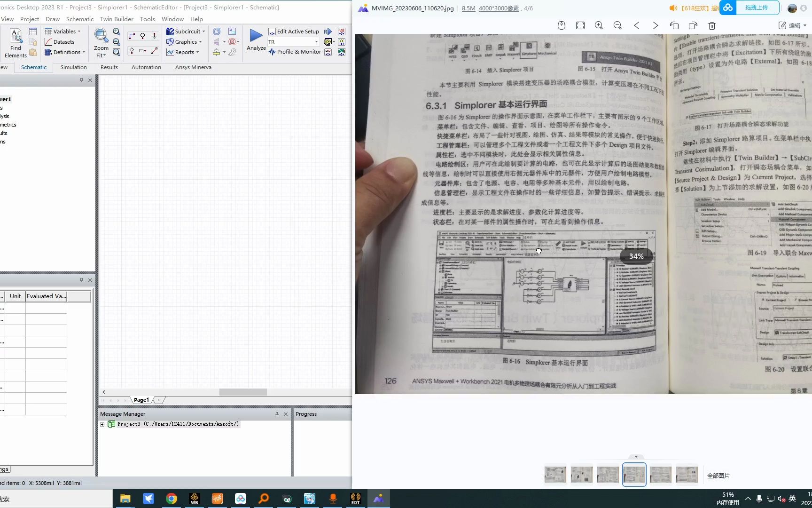Go to previous image in viewer
The width and height of the screenshot is (812, 508).
[637, 25]
